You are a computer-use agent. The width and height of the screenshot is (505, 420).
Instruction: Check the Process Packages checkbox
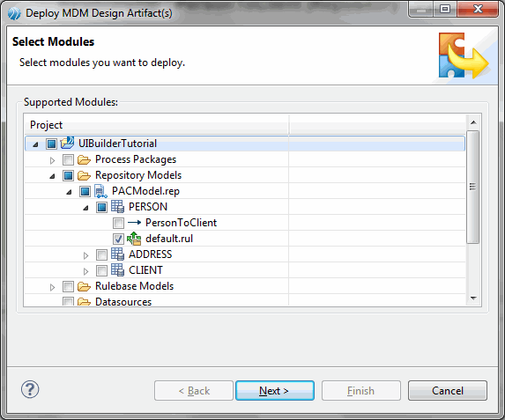click(68, 159)
